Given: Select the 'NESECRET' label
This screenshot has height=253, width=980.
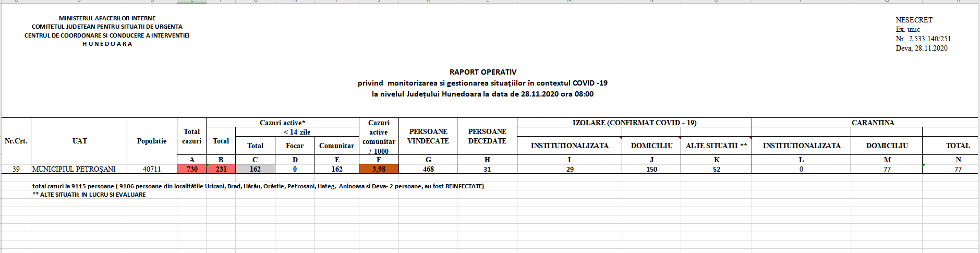Looking at the screenshot, I should point(914,20).
